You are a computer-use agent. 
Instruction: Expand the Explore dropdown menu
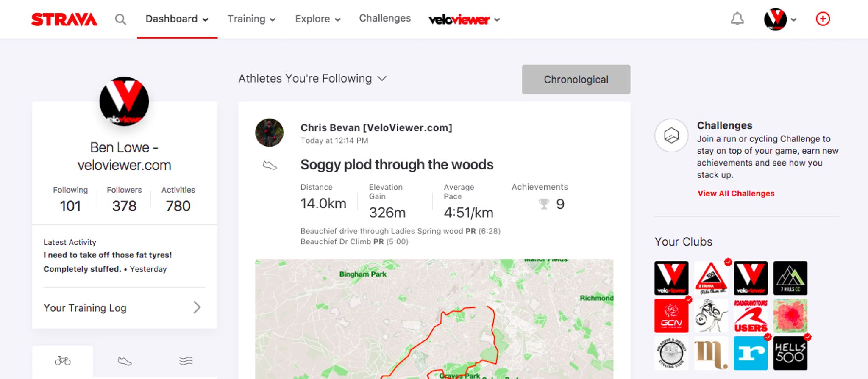(x=318, y=19)
